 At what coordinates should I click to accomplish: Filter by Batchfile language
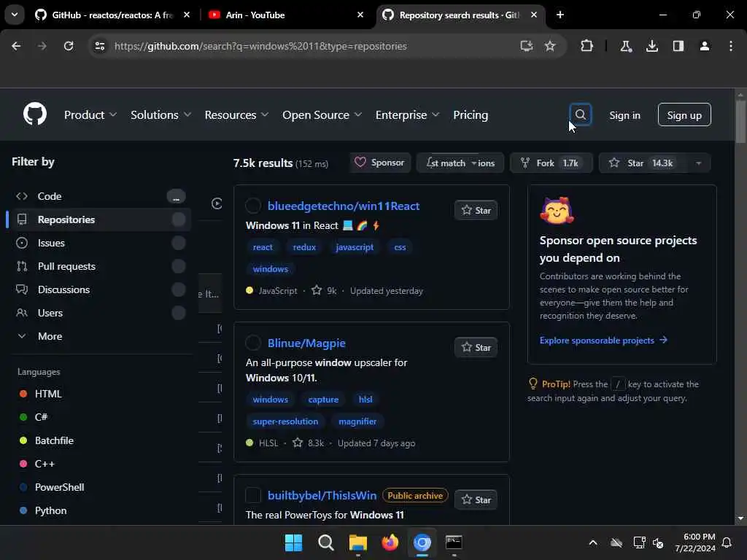tap(46, 440)
